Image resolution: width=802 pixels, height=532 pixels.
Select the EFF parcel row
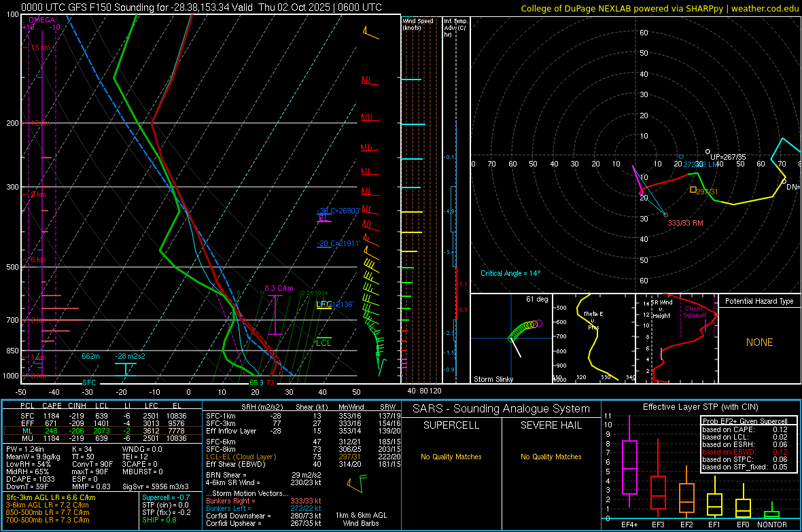[x=103, y=423]
